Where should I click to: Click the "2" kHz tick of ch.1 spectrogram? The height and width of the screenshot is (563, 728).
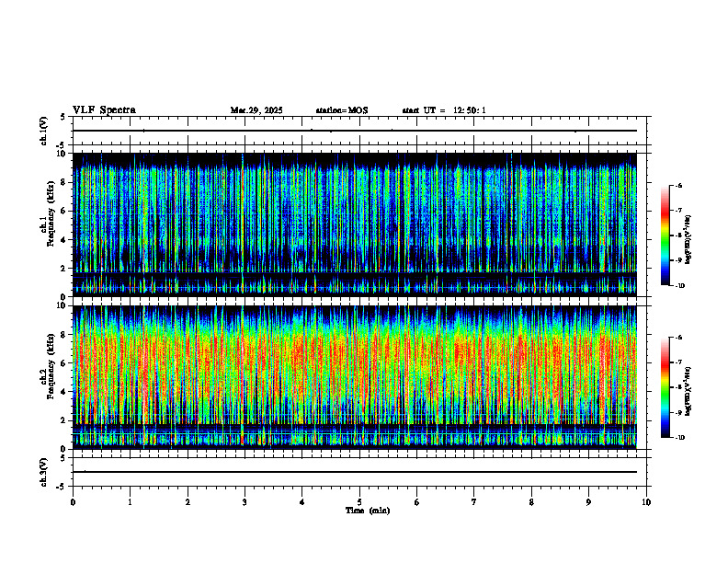[65, 269]
